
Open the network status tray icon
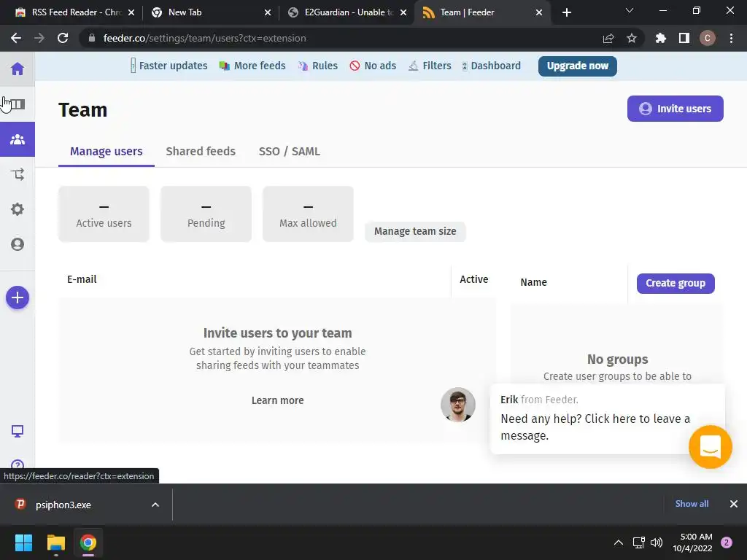pos(639,542)
